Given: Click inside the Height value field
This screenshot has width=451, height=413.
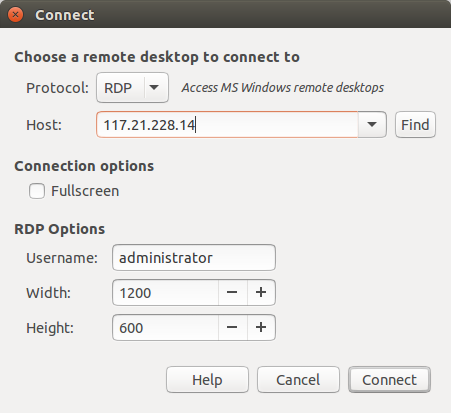Looking at the screenshot, I should point(166,328).
